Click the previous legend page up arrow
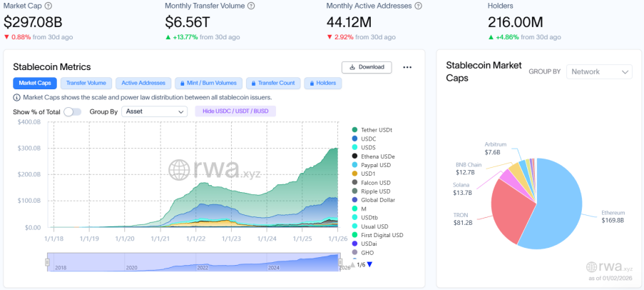This screenshot has height=290, width=644. (x=352, y=264)
